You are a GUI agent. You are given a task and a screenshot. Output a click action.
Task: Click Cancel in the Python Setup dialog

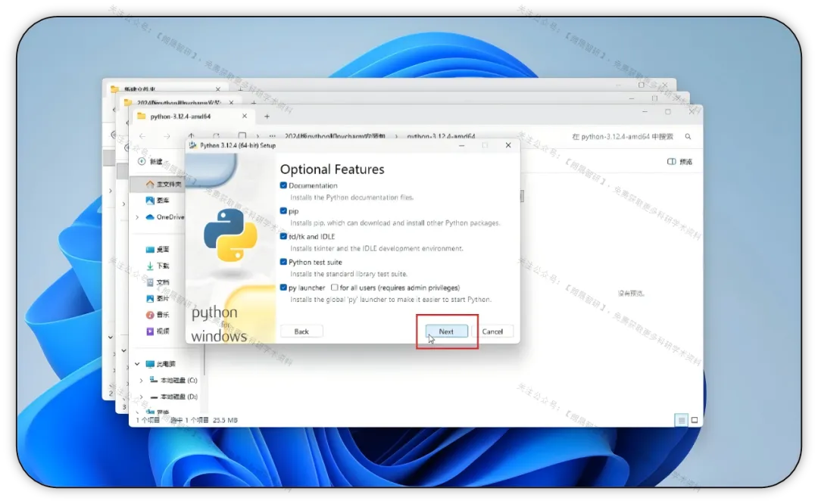(492, 331)
